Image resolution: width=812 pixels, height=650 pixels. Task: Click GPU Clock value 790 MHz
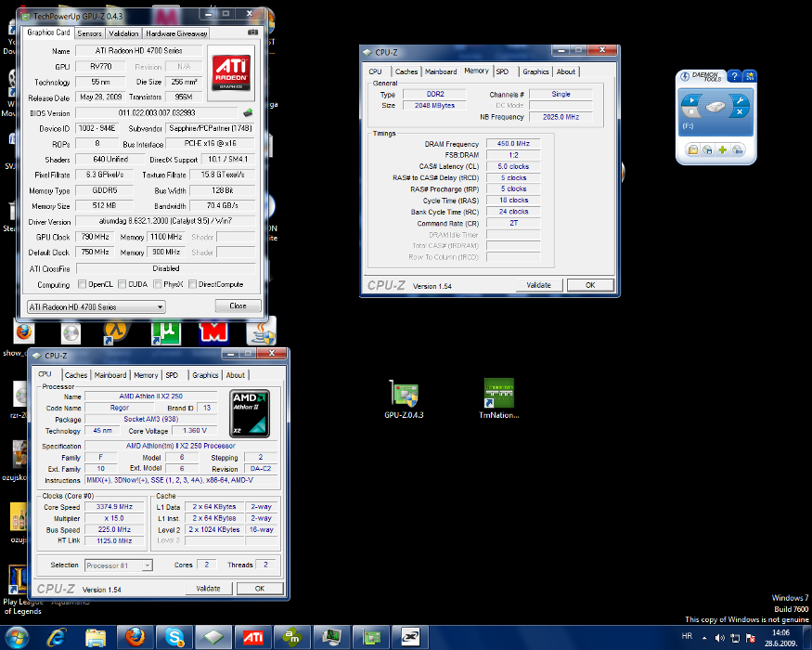96,237
